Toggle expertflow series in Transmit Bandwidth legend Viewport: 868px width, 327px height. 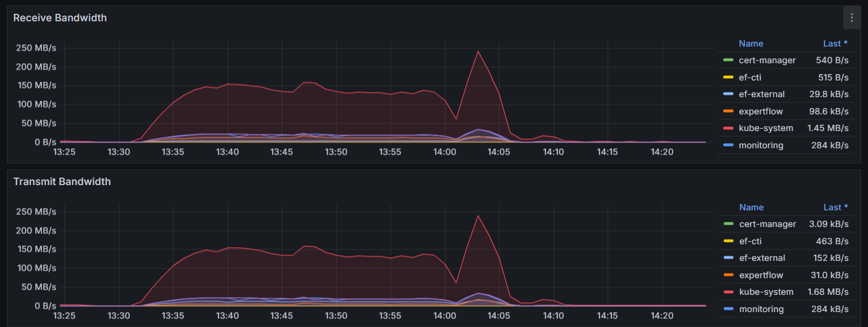pyautogui.click(x=761, y=275)
